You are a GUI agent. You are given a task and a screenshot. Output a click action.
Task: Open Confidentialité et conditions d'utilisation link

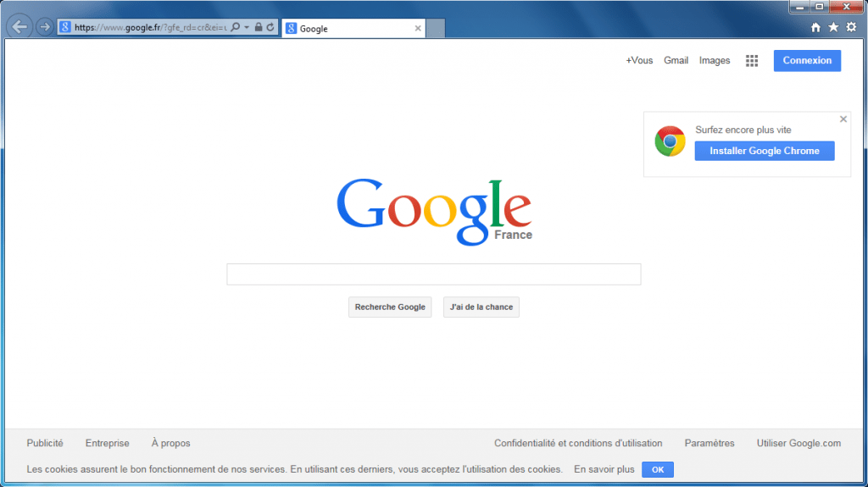[x=578, y=443]
